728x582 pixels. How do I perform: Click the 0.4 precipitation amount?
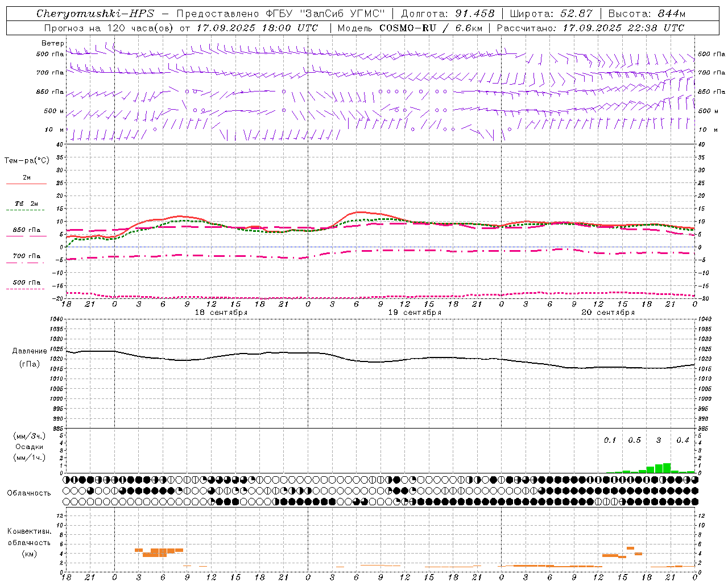pyautogui.click(x=682, y=440)
